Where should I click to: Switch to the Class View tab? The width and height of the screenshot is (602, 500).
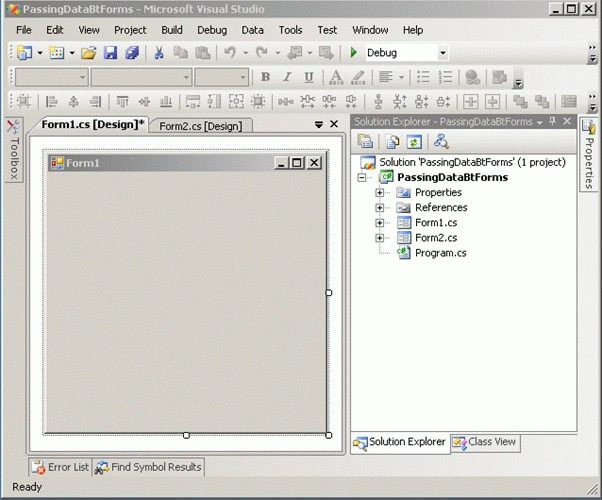tap(485, 442)
